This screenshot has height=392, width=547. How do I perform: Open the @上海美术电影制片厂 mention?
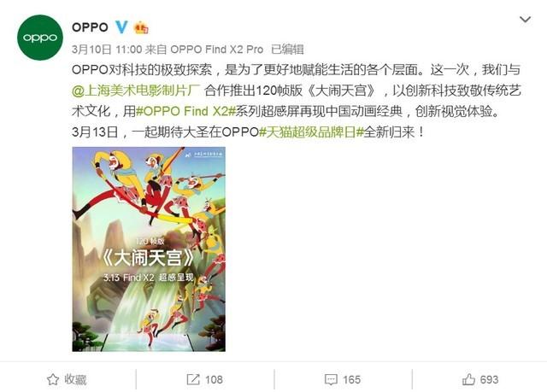(136, 91)
